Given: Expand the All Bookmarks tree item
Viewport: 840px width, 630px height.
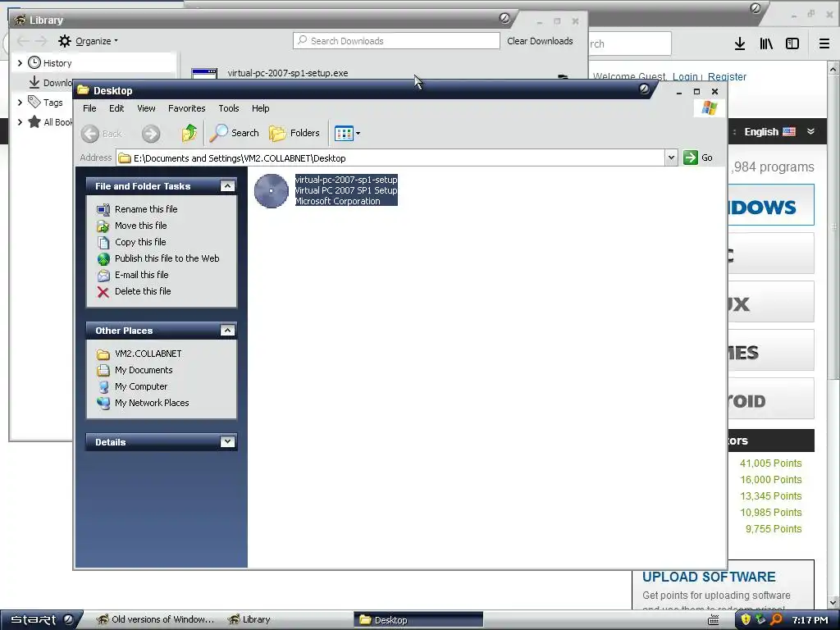Looking at the screenshot, I should 20,122.
